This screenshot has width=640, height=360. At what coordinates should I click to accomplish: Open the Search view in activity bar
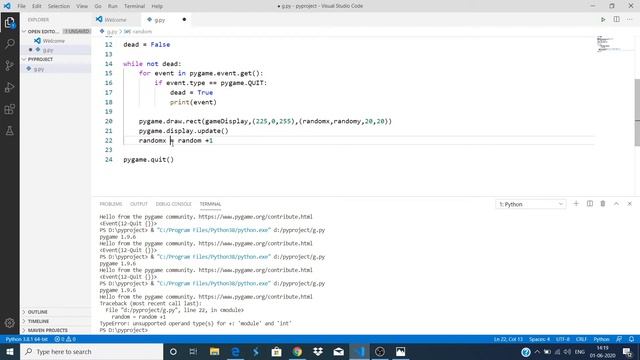(9, 44)
